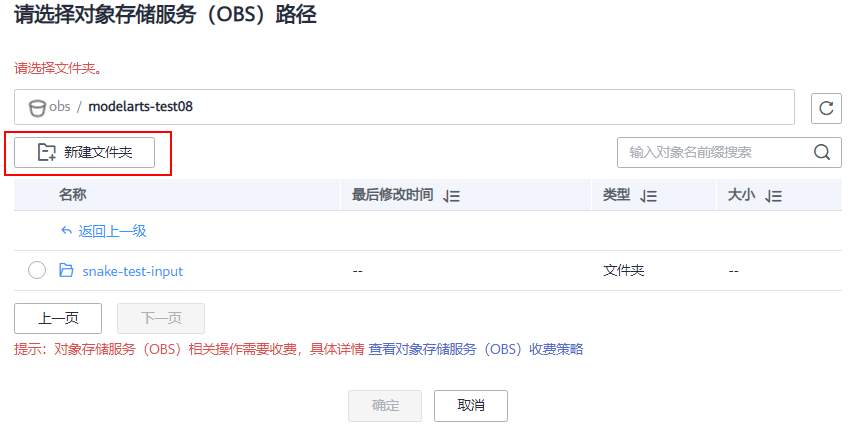The height and width of the screenshot is (432, 849).
Task: Open the OBS pricing policy link
Action: tap(476, 349)
